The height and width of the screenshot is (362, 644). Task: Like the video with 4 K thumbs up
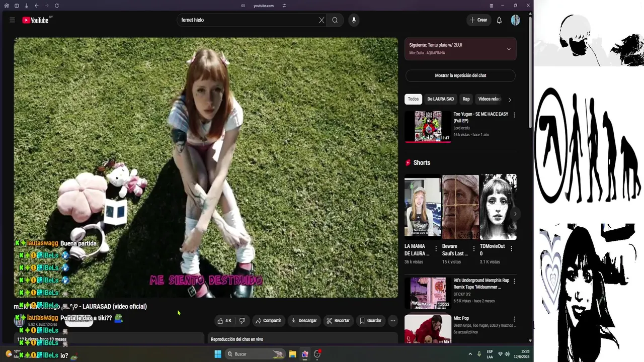[224, 321]
